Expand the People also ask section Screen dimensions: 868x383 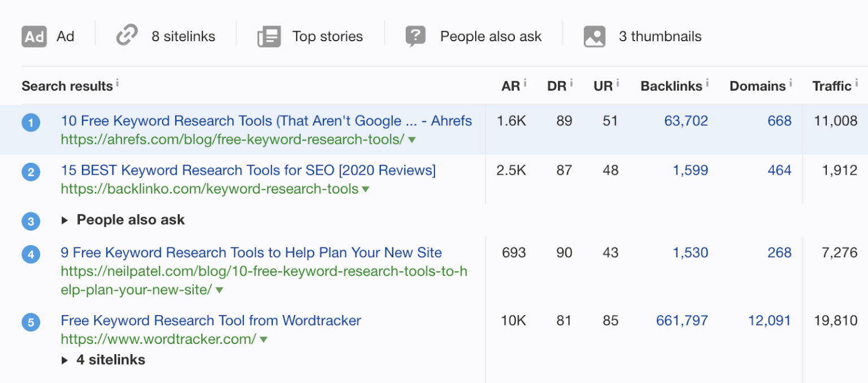pos(65,220)
